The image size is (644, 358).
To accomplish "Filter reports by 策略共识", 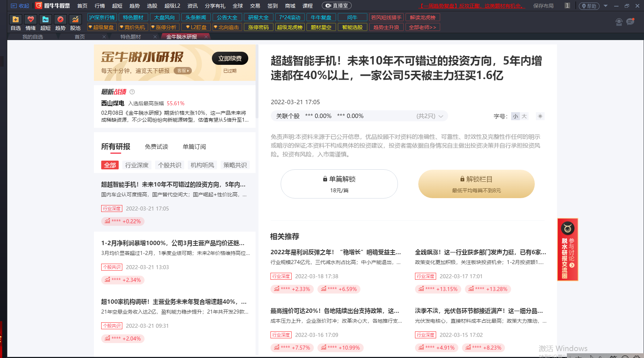I will [x=235, y=165].
